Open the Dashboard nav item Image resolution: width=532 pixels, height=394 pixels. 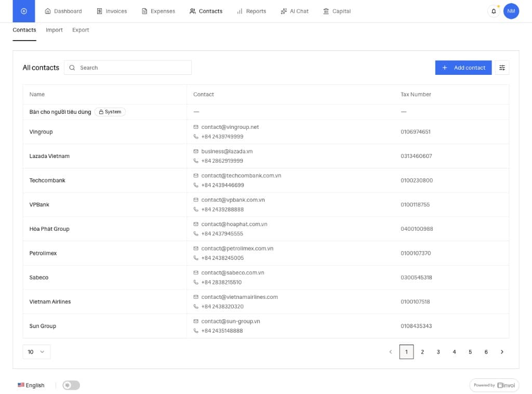pos(63,11)
